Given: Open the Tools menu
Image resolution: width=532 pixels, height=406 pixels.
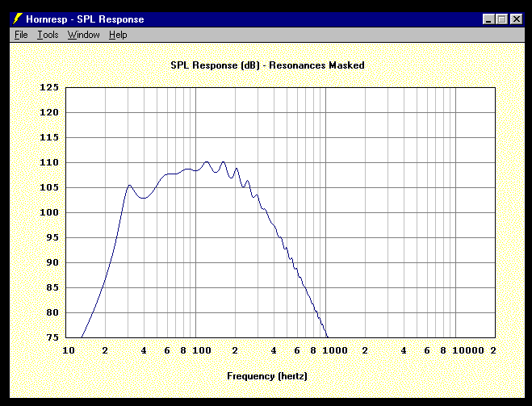Looking at the screenshot, I should tap(48, 35).
